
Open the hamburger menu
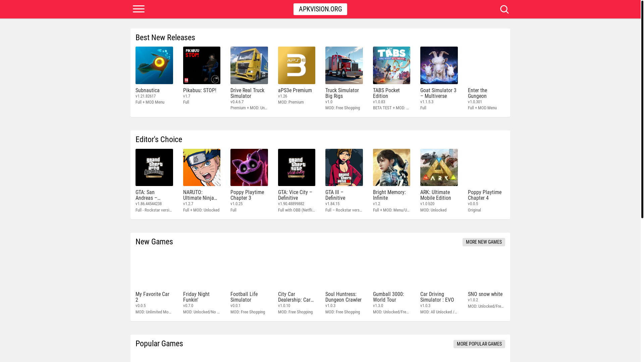coord(139,9)
